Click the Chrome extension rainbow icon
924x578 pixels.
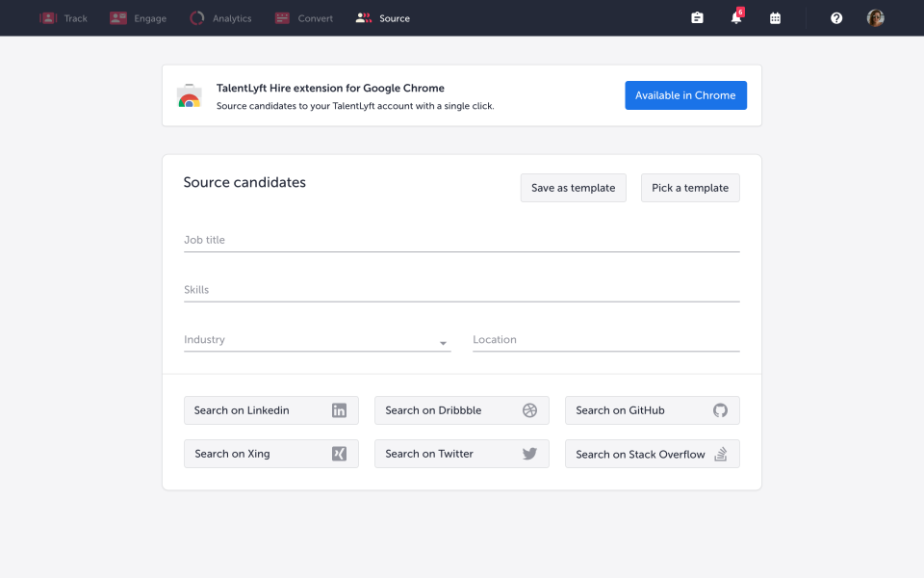click(x=189, y=95)
